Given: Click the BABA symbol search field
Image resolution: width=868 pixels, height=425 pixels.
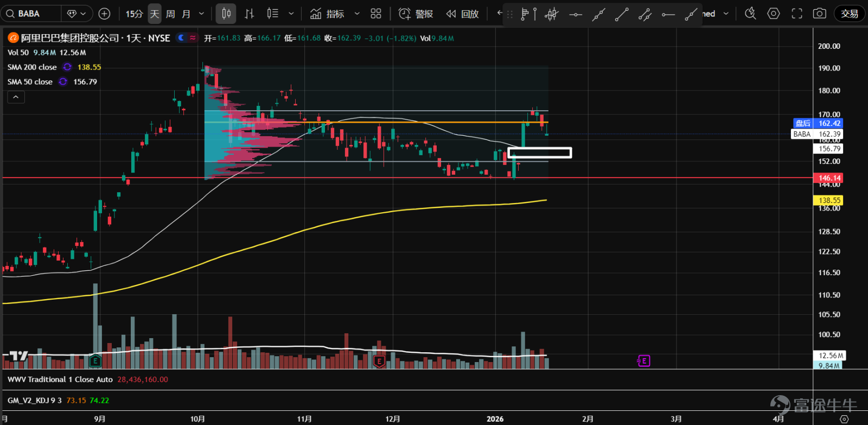Looking at the screenshot, I should pos(30,14).
